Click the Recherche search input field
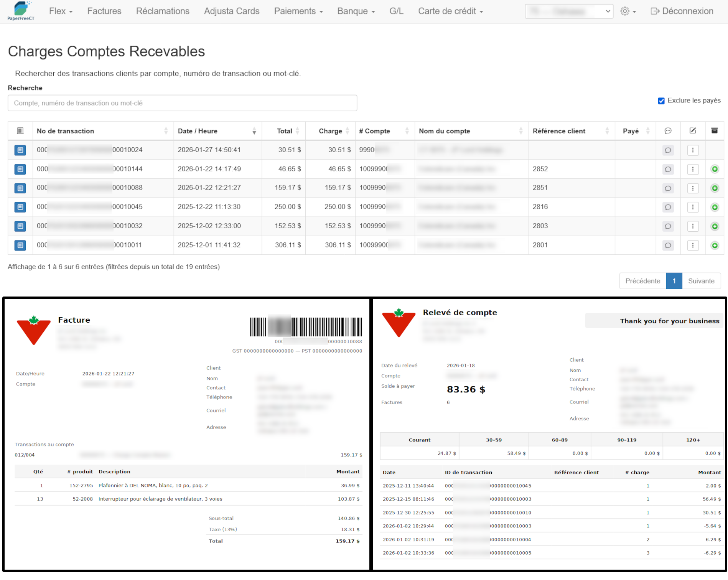The image size is (728, 580). point(182,103)
